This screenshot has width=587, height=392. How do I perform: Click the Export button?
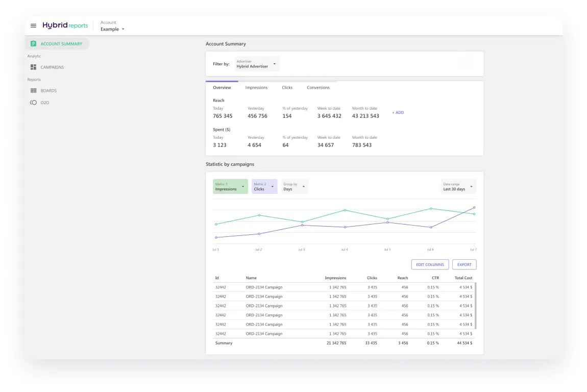click(x=464, y=265)
